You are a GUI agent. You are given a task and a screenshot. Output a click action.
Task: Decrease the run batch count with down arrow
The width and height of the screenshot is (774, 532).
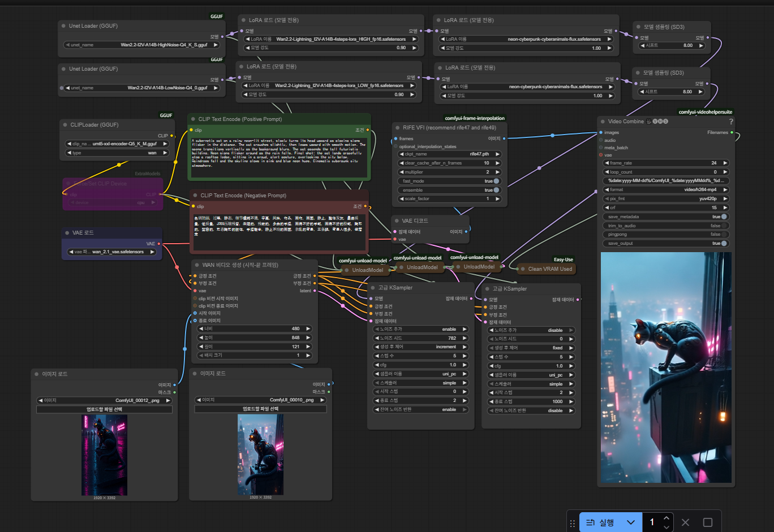coord(666,527)
